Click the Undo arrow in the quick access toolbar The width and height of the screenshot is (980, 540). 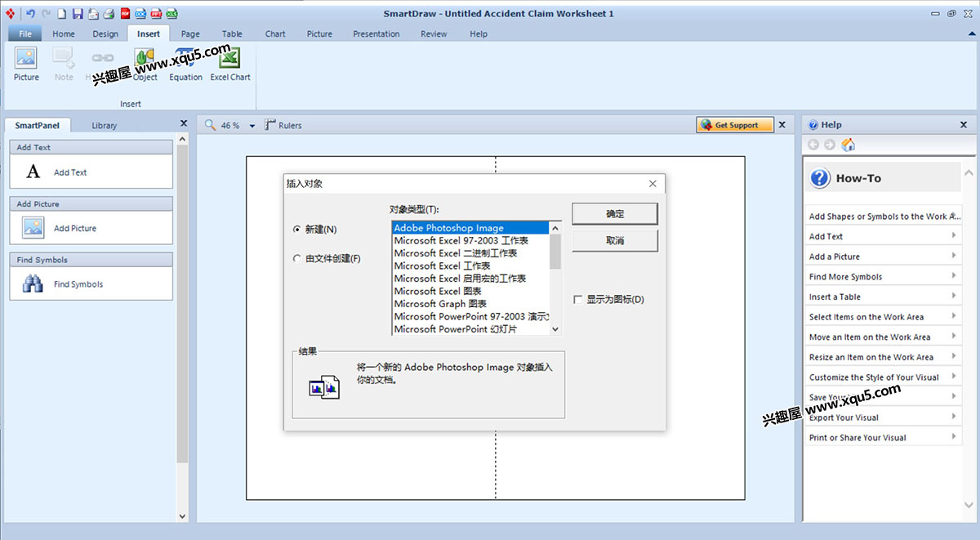[31, 13]
